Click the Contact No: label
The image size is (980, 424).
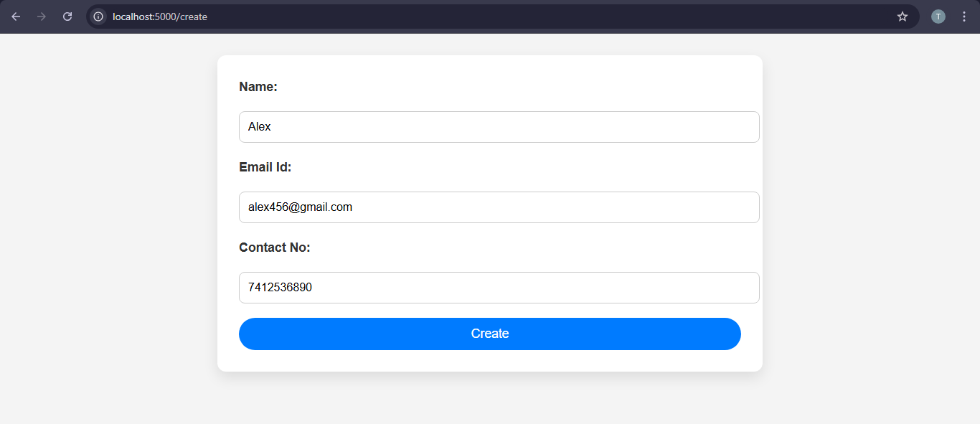coord(275,248)
